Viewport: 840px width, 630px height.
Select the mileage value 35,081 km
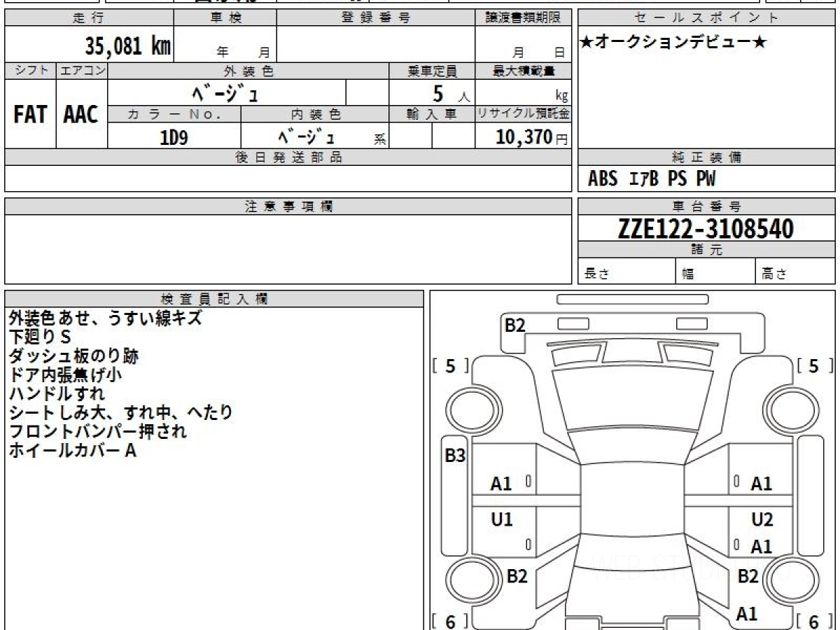coord(128,45)
